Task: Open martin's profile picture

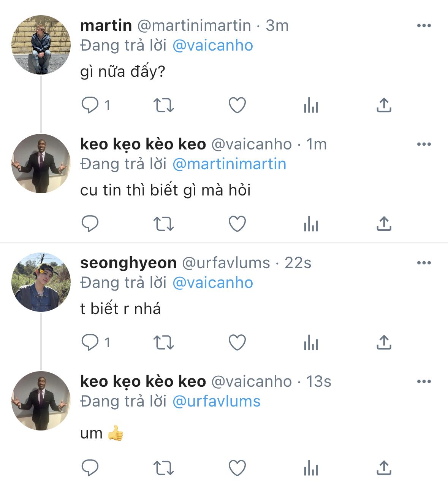Action: click(x=41, y=45)
